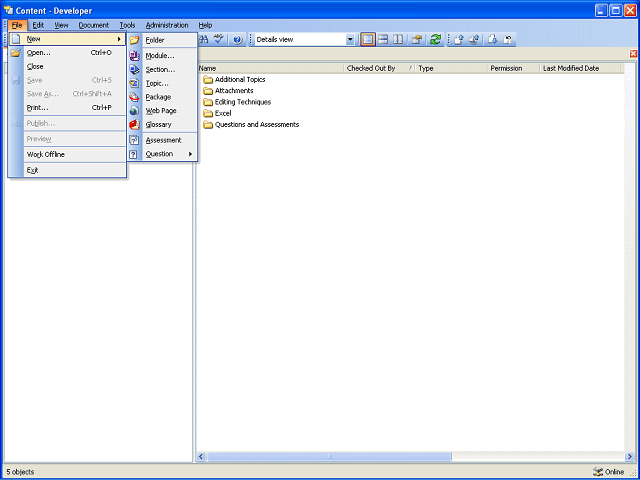Image resolution: width=640 pixels, height=480 pixels.
Task: Click the Checked Out By sort arrow
Action: [411, 68]
